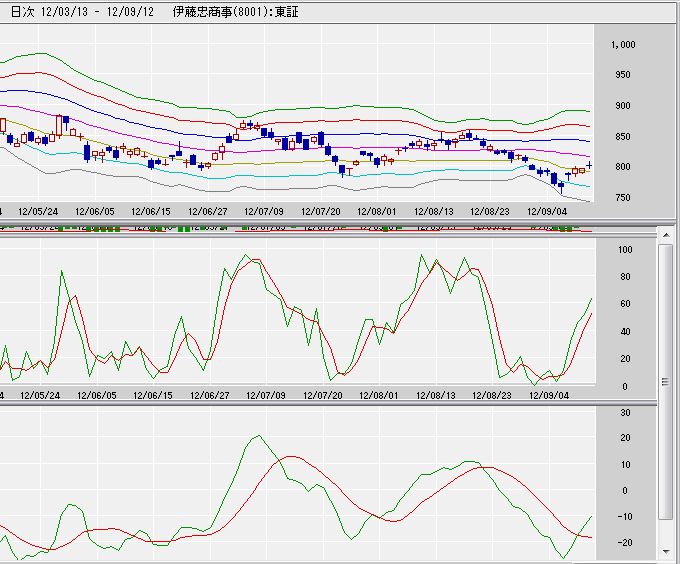Click the 800 price axis label
This screenshot has width=680, height=564.
pyautogui.click(x=623, y=166)
